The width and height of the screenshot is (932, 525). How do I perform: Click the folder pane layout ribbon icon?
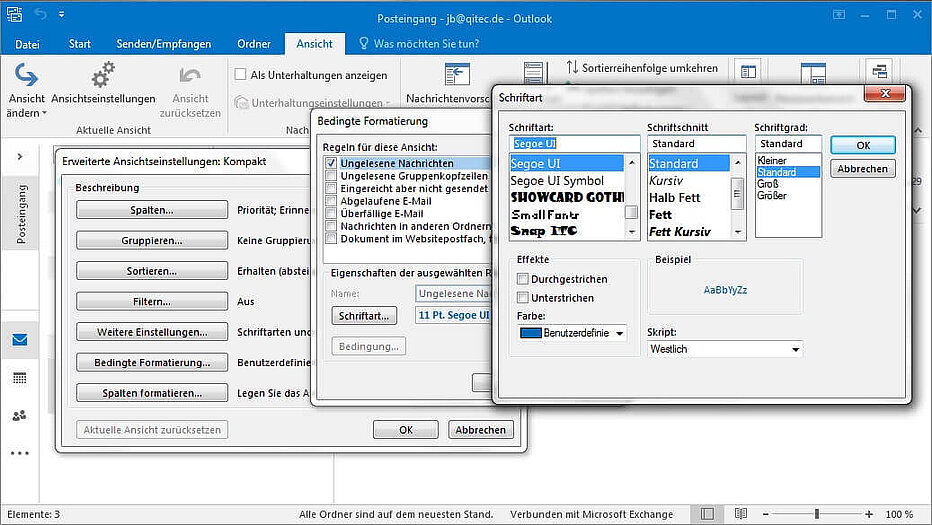point(748,72)
